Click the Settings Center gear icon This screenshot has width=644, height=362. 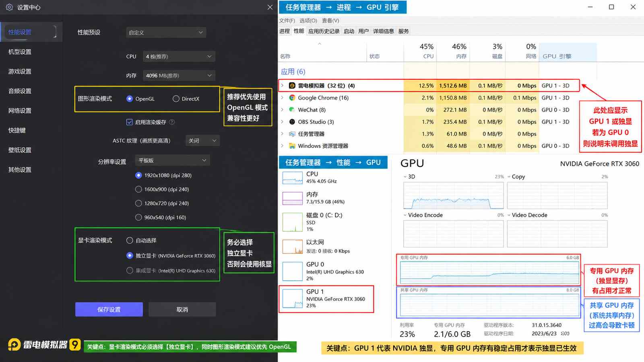(x=9, y=7)
